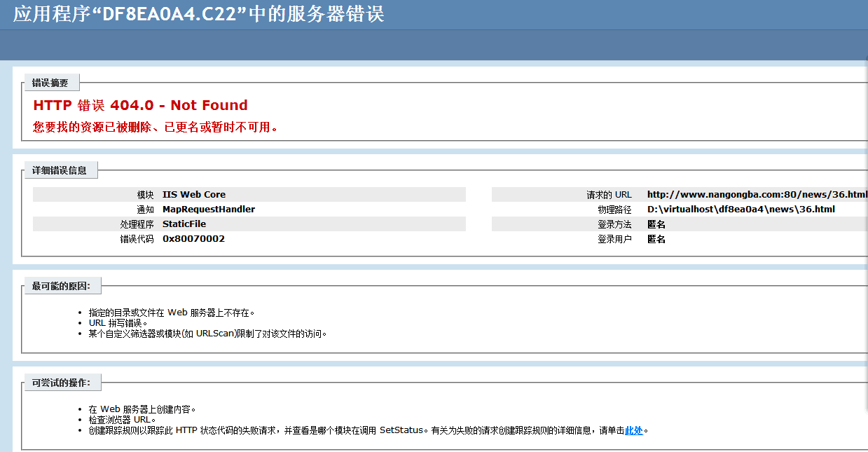The image size is (868, 452).
Task: Click the error code 0x80070002
Action: [x=193, y=238]
